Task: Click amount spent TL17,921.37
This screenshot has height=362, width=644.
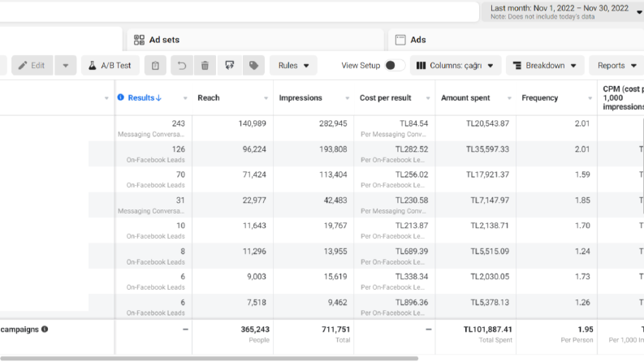Action: pos(487,175)
